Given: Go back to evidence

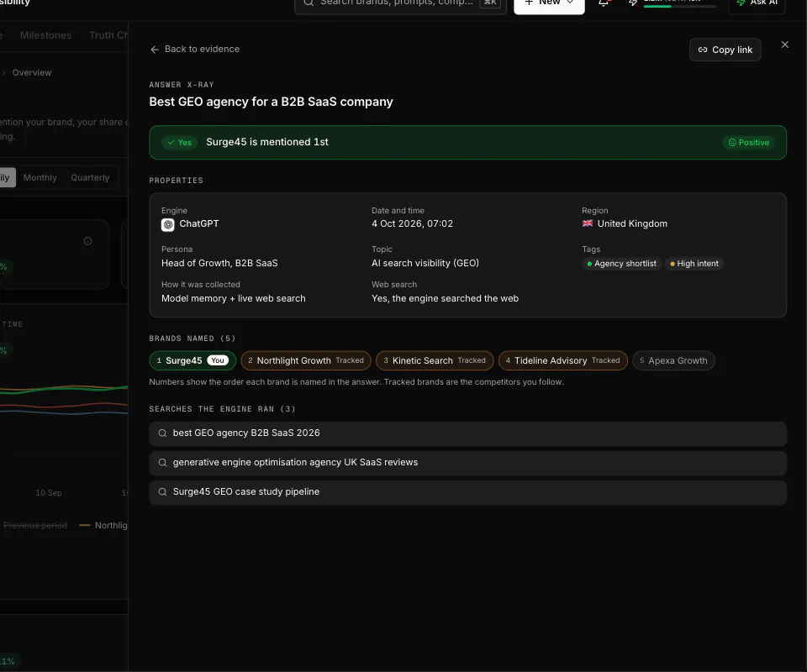Looking at the screenshot, I should coord(195,50).
